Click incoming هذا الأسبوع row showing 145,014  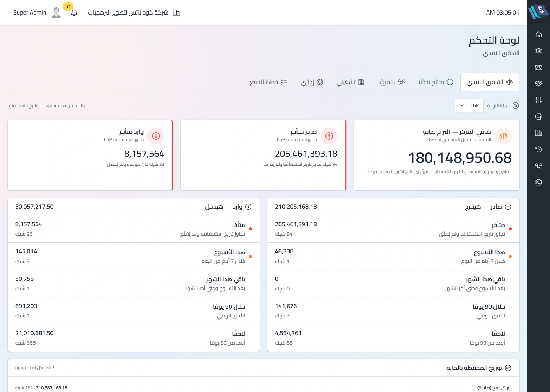[134, 256]
